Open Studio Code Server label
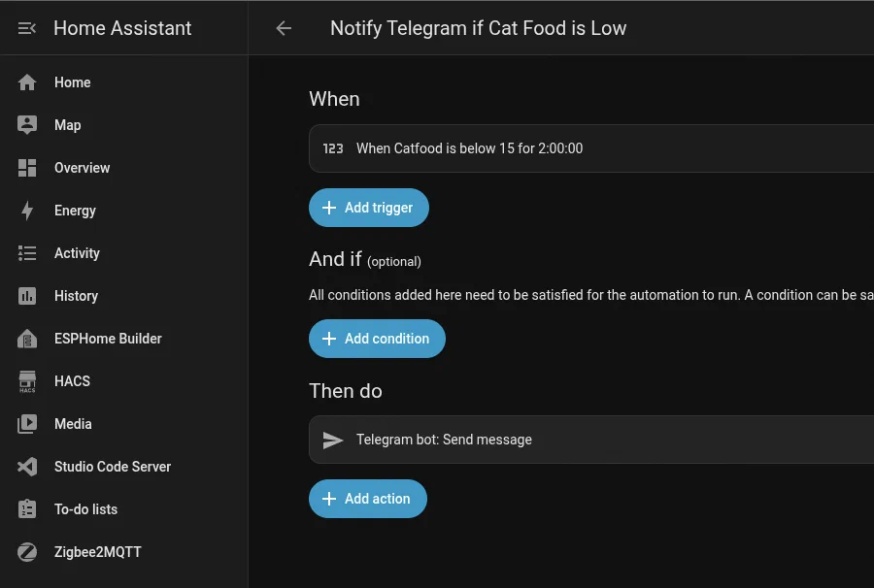 [113, 467]
